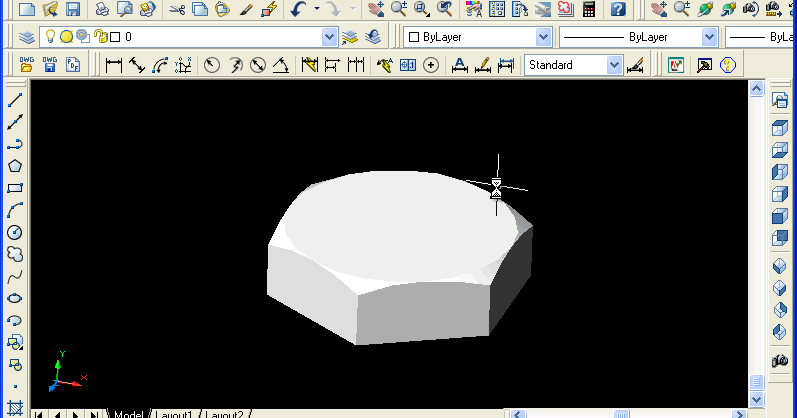
Task: Click the blue Help question mark
Action: 618,9
